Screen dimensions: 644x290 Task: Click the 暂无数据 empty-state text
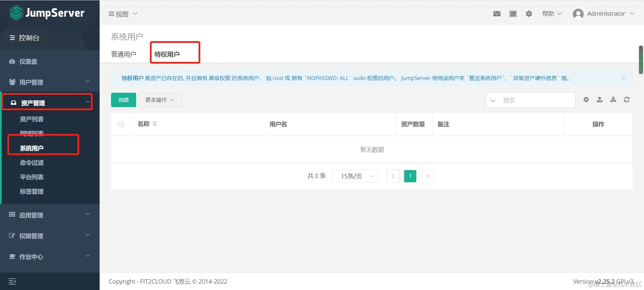[372, 150]
